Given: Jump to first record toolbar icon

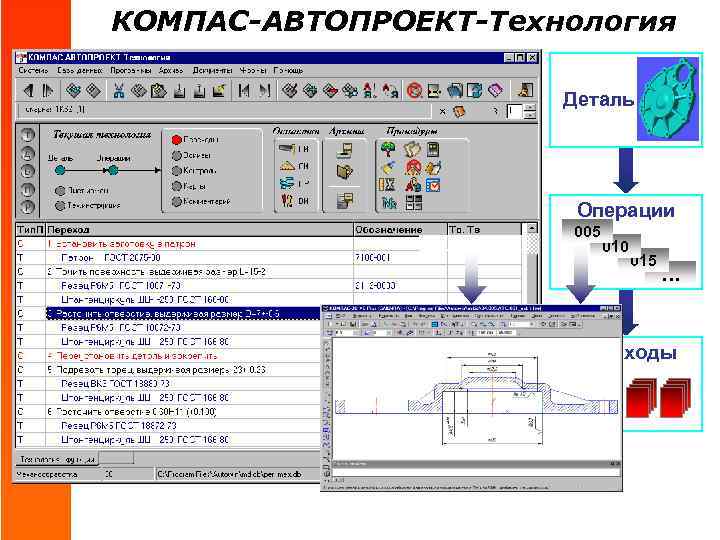Looking at the screenshot, I should point(244,90).
